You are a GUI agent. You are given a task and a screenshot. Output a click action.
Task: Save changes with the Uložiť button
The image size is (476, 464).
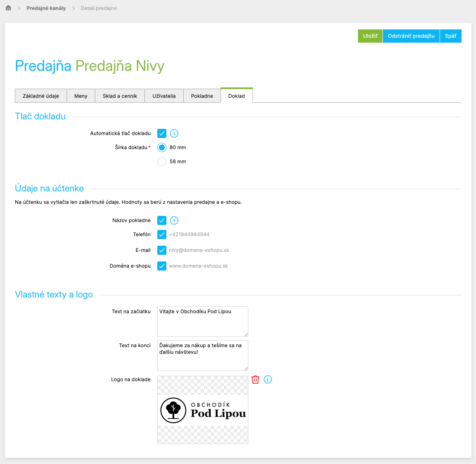(x=370, y=36)
